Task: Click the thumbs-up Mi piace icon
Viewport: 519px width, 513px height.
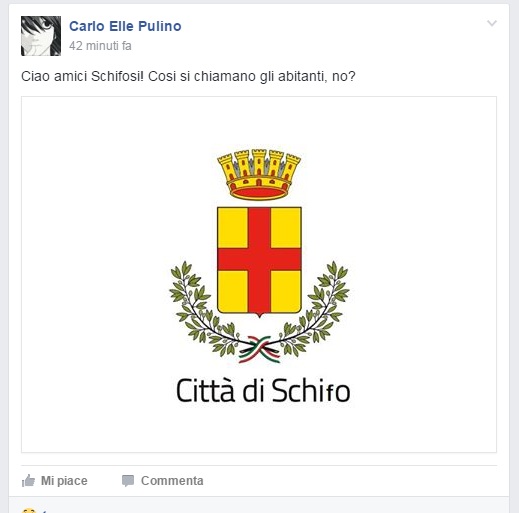Action: pos(28,480)
